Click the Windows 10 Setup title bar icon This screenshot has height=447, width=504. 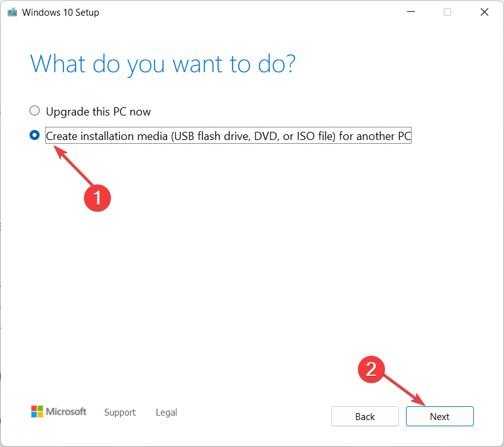12,12
